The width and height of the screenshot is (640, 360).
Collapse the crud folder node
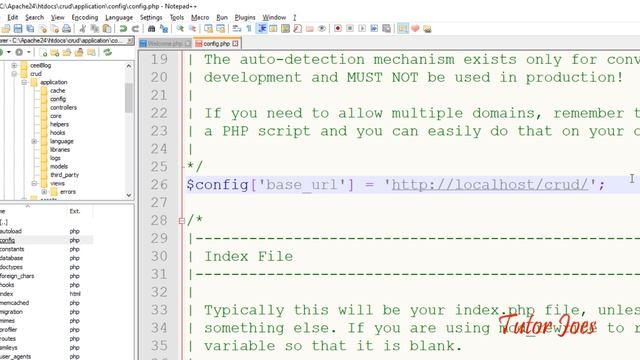coord(14,74)
